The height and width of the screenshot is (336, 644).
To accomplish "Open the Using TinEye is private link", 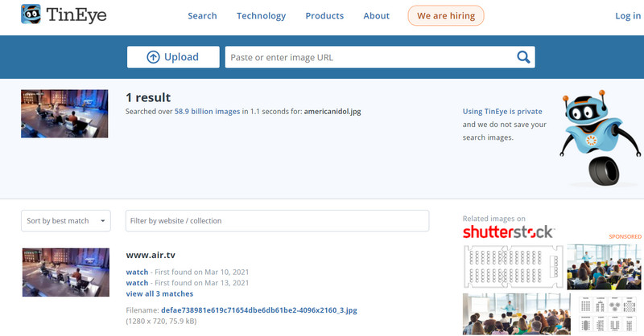I will tap(502, 111).
